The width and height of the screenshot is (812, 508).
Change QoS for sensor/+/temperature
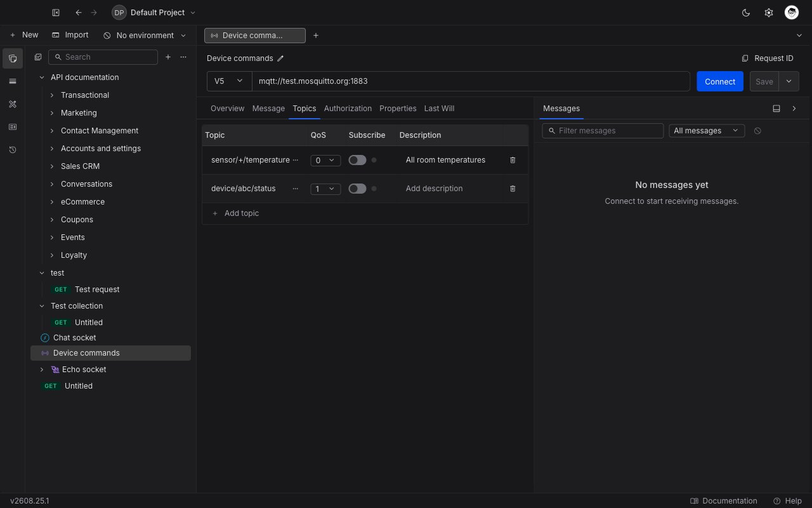click(325, 161)
